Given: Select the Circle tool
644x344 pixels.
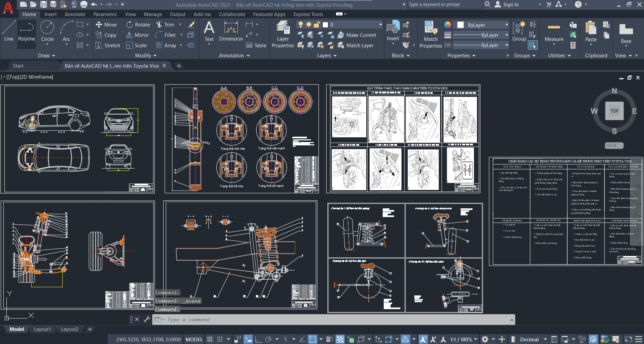Looking at the screenshot, I should (47, 31).
